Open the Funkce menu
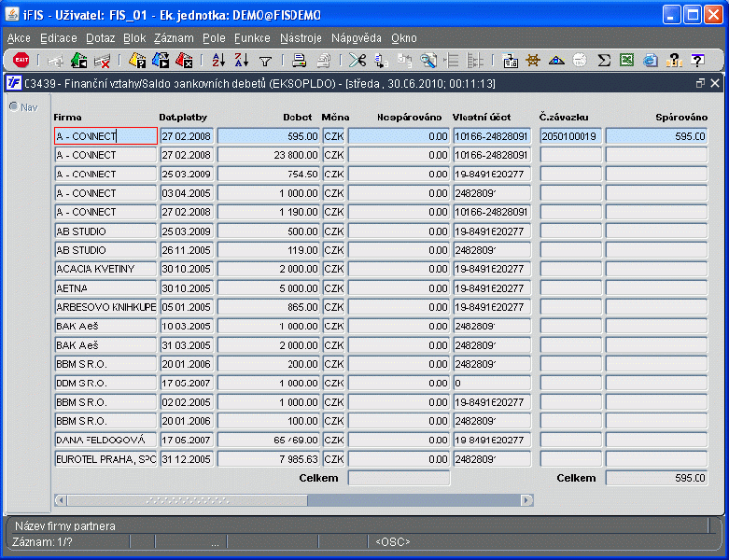This screenshot has height=560, width=729. [x=252, y=38]
